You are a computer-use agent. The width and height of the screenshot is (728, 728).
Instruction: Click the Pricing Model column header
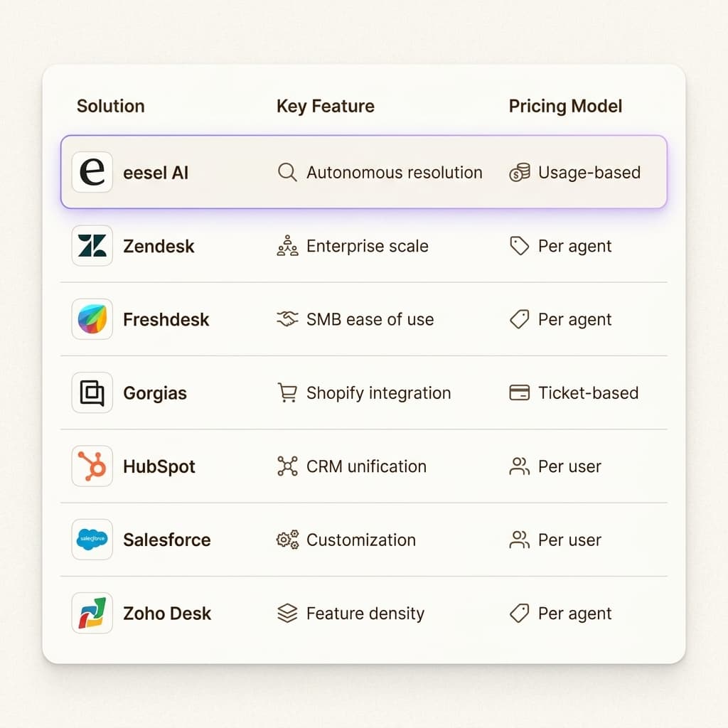pos(565,107)
